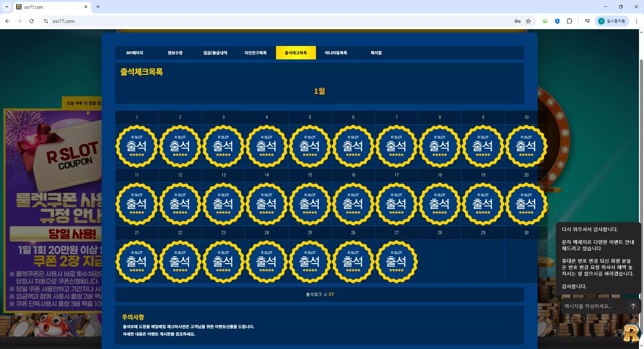Select the day 16 attendance stamp
644x349 pixels.
pos(353,204)
